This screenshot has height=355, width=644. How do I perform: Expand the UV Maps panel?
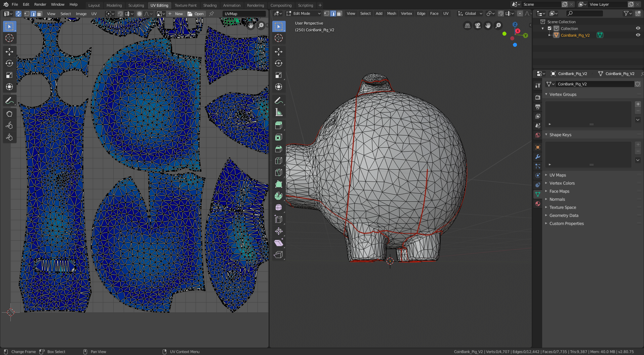click(x=558, y=175)
